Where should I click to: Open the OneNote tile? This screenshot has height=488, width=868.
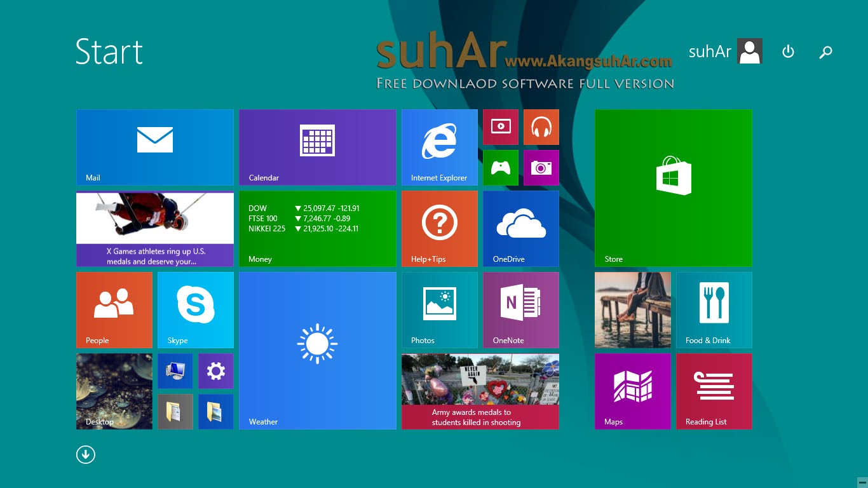(x=521, y=310)
